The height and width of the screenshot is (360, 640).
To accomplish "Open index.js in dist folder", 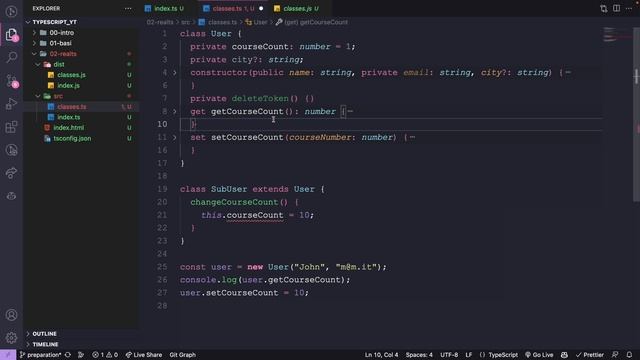I will point(81,85).
